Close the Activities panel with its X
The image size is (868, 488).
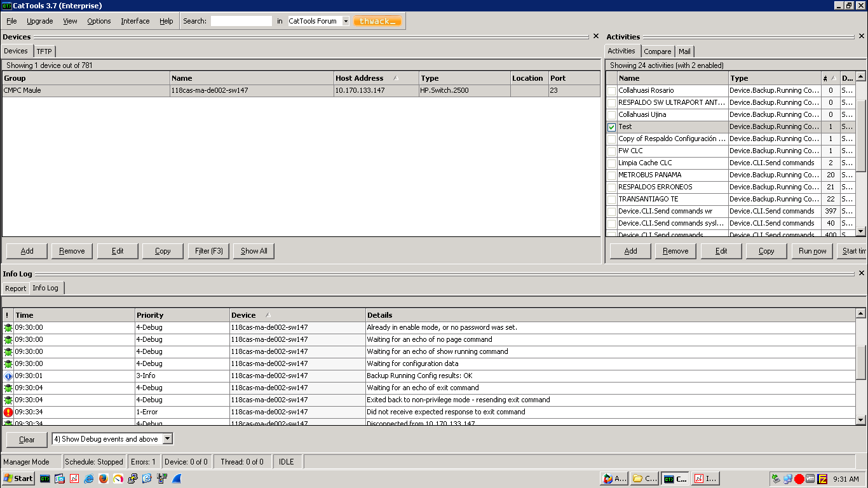(x=862, y=36)
